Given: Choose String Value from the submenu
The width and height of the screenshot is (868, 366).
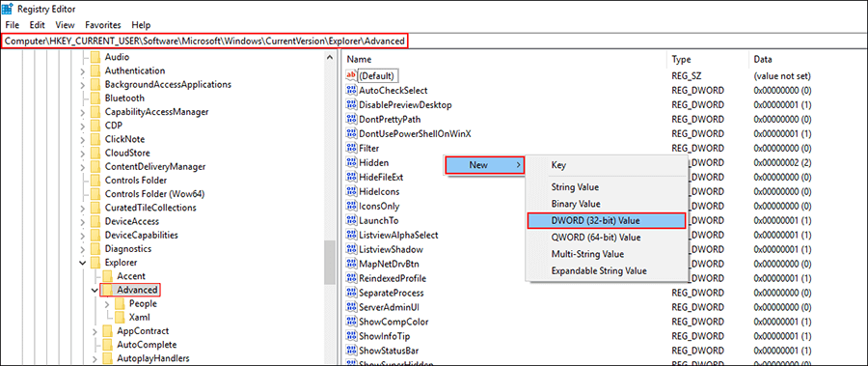Looking at the screenshot, I should (607, 187).
